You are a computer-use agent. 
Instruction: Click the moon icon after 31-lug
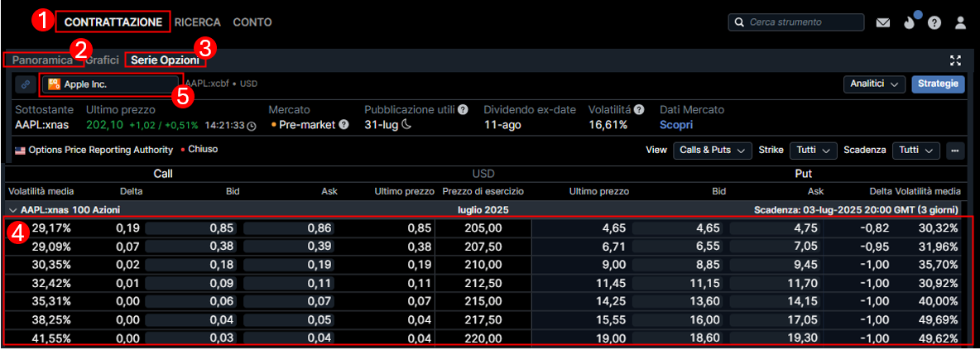click(406, 125)
